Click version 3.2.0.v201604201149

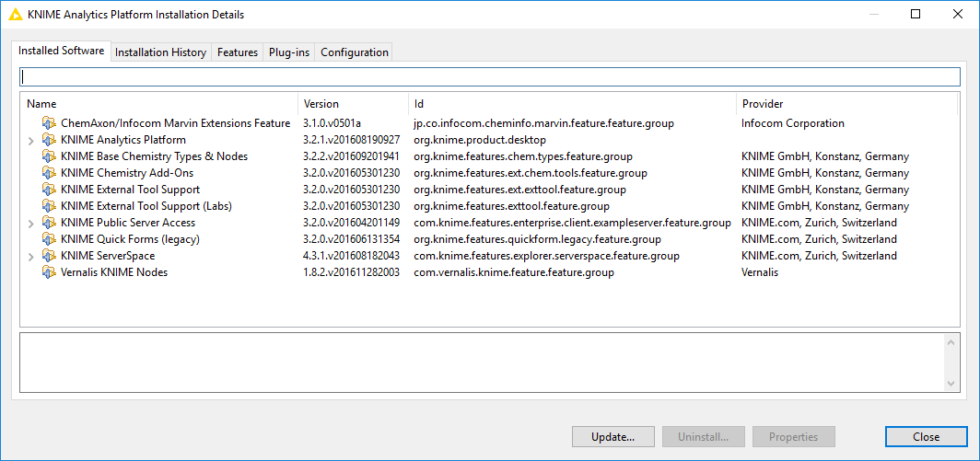pyautogui.click(x=351, y=223)
